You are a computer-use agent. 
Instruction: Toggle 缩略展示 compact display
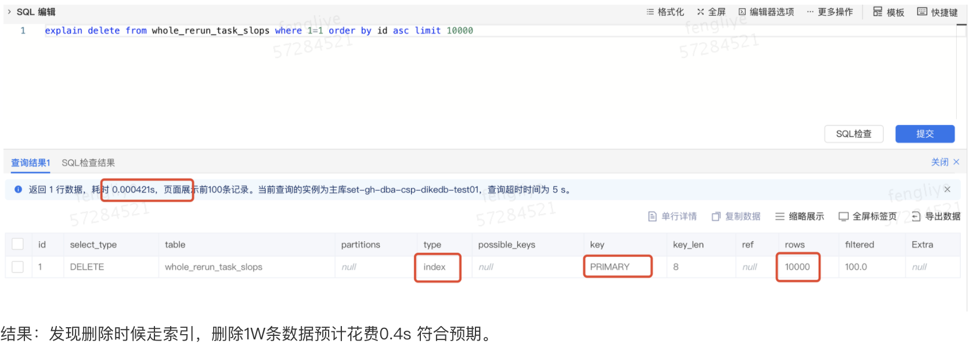[799, 216]
